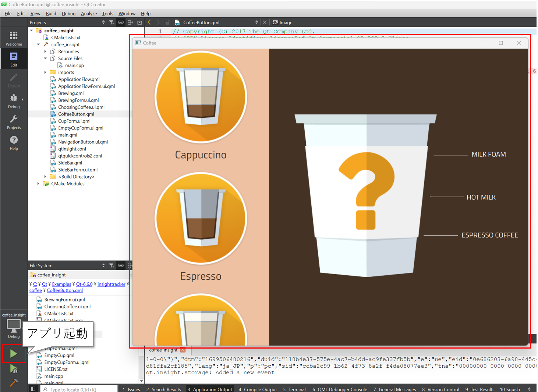Switch to Compile Output pane tab
538x392 pixels.
tap(258, 389)
